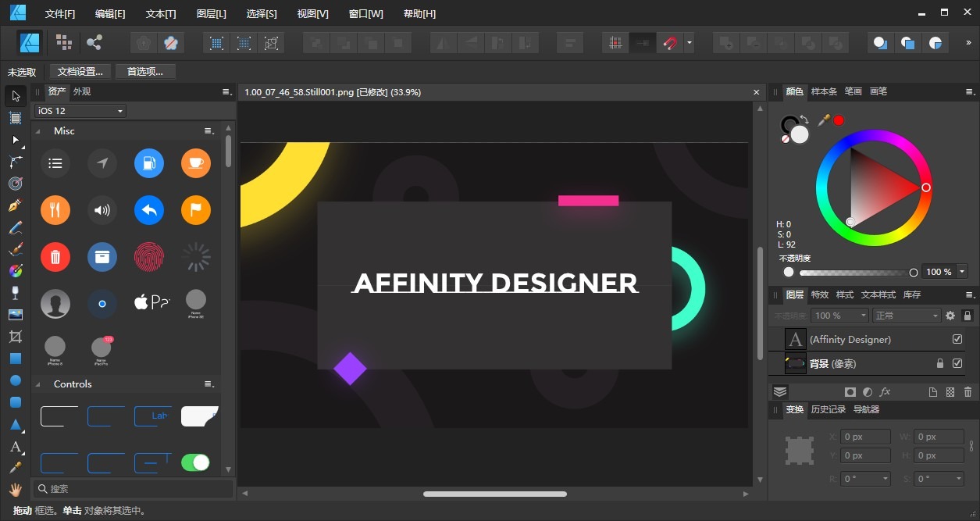
Task: Switch to Export Persona
Action: pos(94,42)
